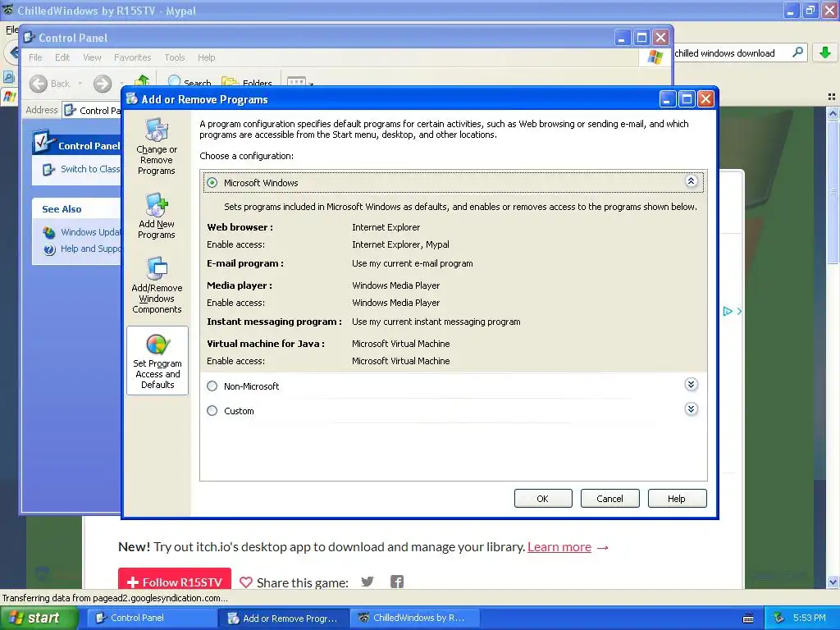Click Follow R15STV button
Image resolution: width=840 pixels, height=630 pixels.
pos(175,581)
